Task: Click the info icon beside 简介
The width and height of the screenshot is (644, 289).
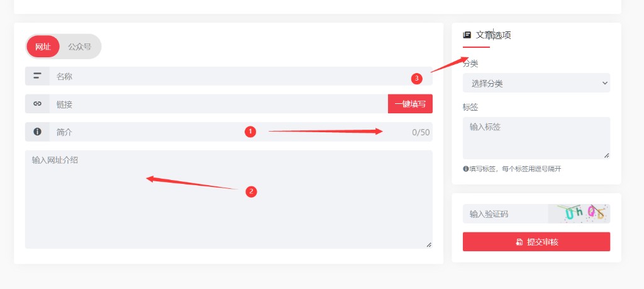Action: point(37,132)
